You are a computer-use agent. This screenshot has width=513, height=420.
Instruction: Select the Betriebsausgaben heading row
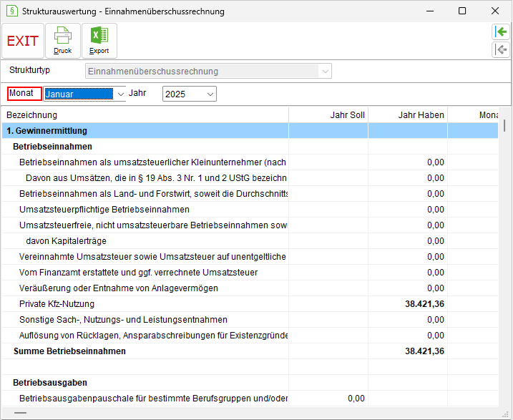250,383
